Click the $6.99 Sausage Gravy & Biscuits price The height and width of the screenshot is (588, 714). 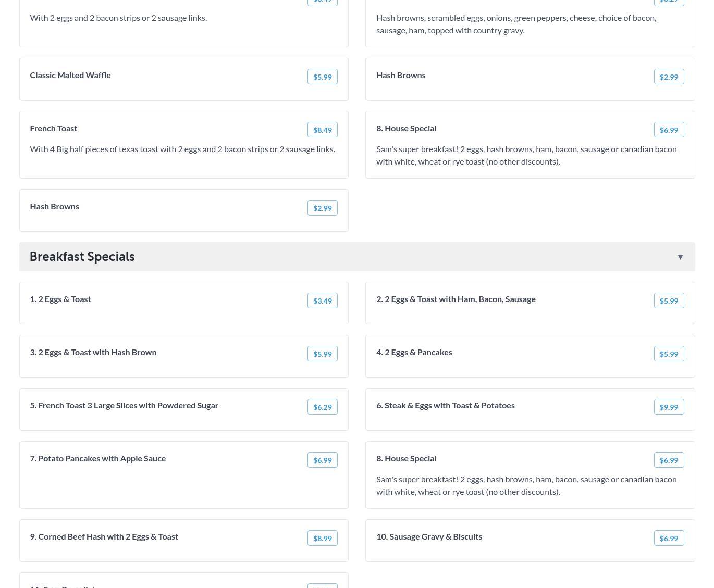point(669,538)
